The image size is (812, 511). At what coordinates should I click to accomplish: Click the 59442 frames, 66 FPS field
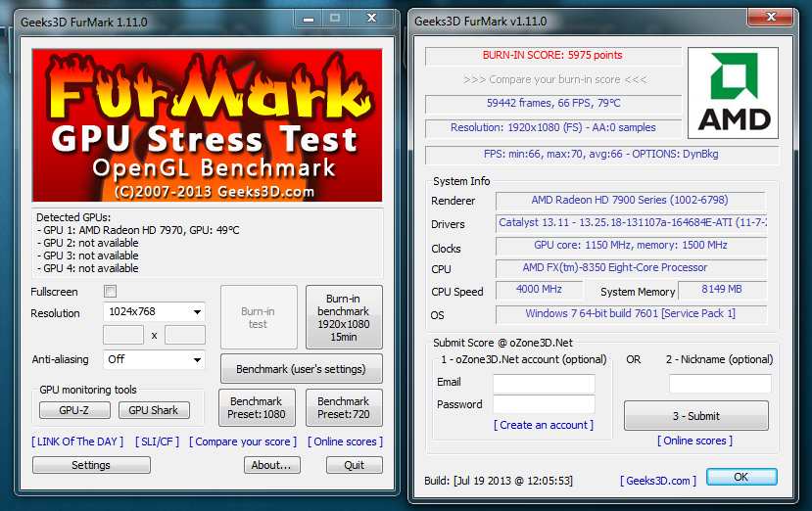point(553,104)
